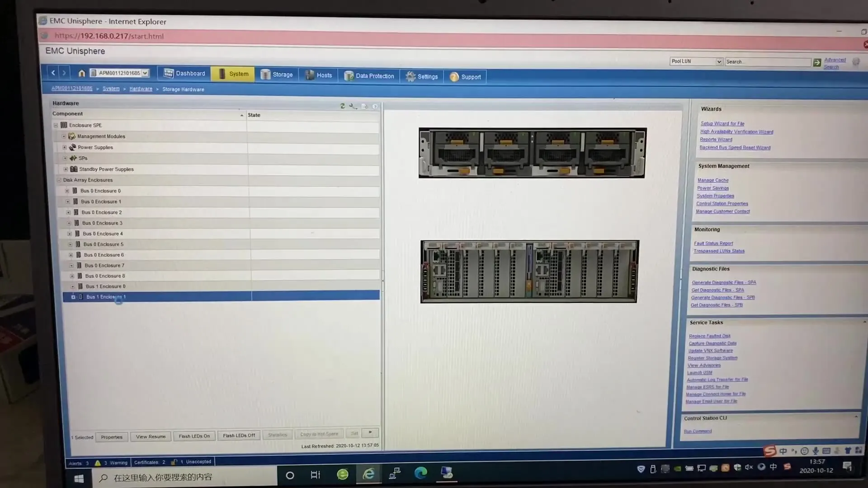Open the Data Protection tab
868x488 pixels.
click(x=369, y=76)
